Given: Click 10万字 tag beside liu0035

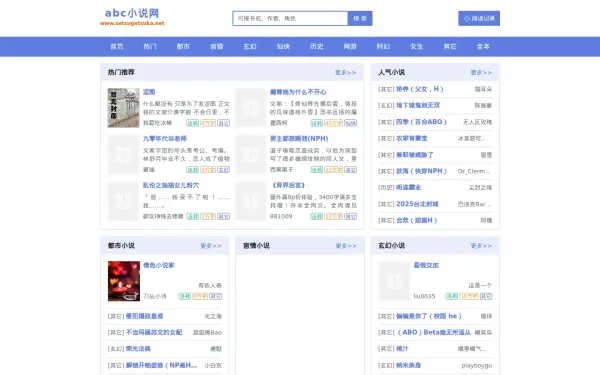Looking at the screenshot, I should pos(469,296).
